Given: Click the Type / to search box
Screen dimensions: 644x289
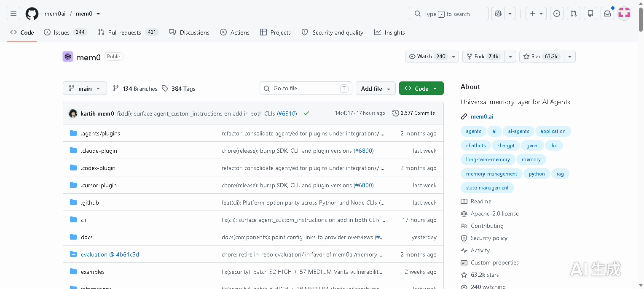Looking at the screenshot, I should [449, 14].
